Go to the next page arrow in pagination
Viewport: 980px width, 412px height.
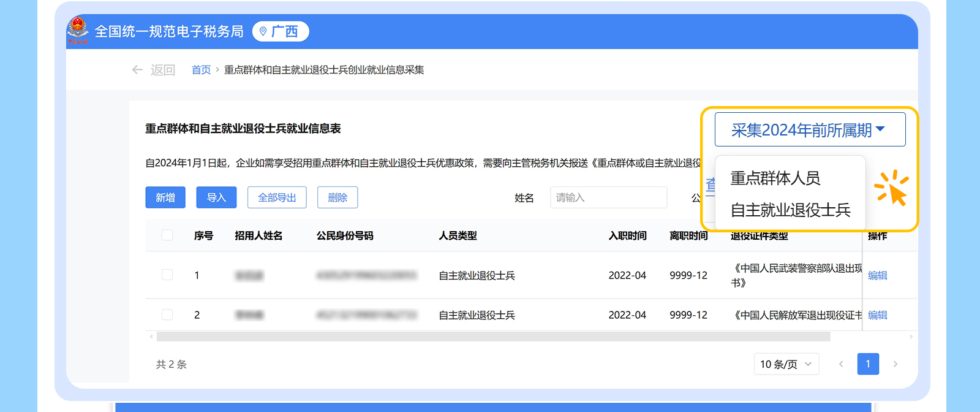[x=895, y=364]
